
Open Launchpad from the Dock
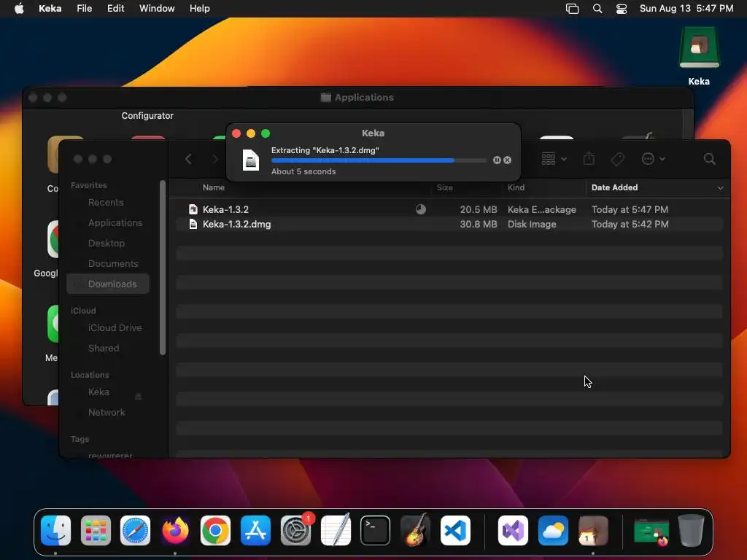click(x=96, y=531)
